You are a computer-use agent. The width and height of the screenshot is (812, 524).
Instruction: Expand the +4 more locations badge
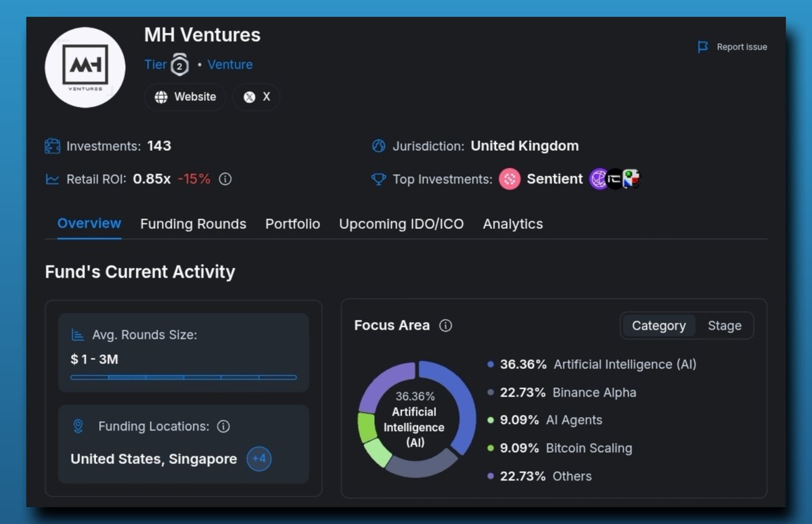pos(259,459)
